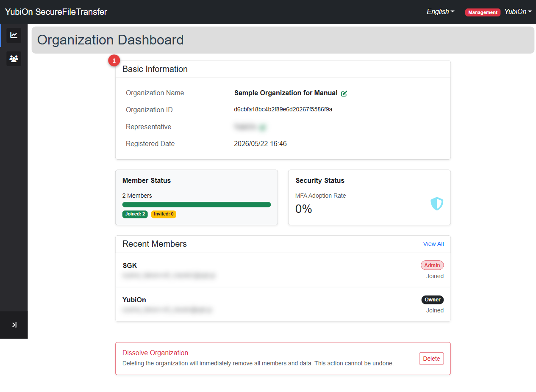
Task: Click the Delete organization button
Action: click(431, 359)
